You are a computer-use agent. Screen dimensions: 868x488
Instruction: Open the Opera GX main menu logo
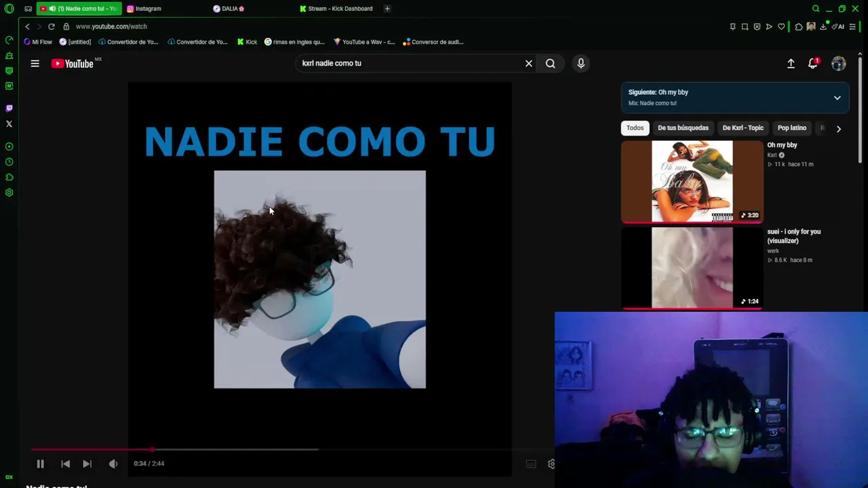coord(9,9)
